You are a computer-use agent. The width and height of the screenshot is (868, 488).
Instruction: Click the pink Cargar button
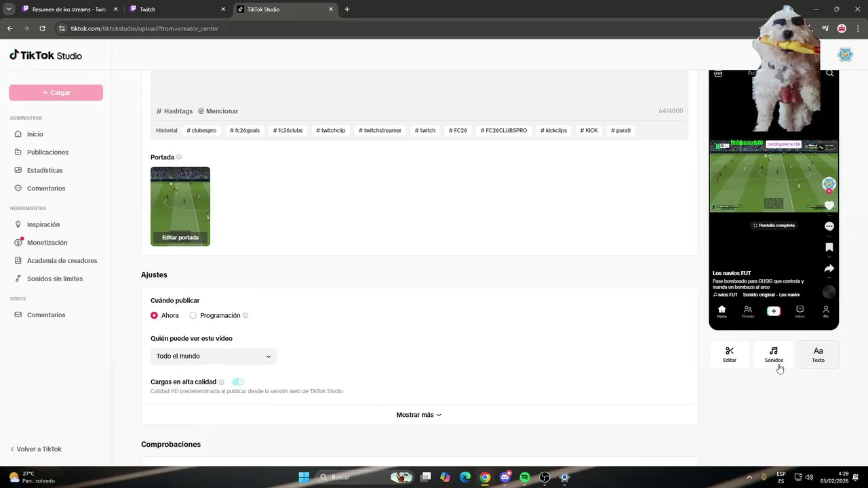(x=56, y=93)
